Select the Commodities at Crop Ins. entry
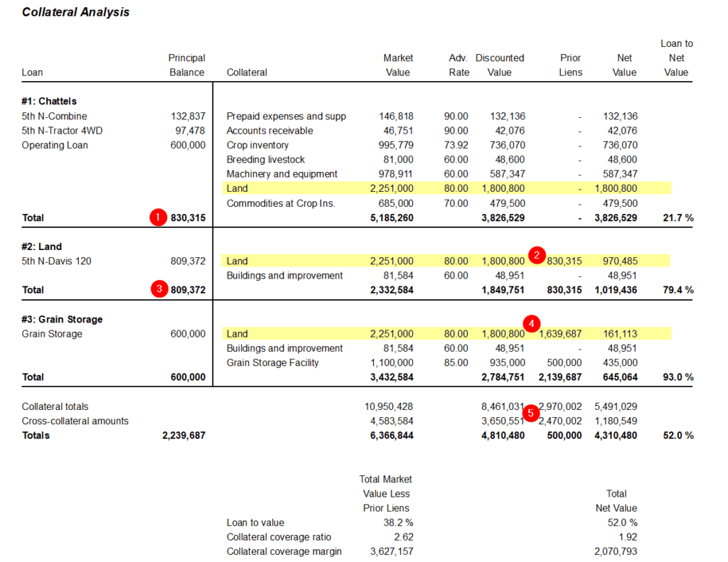 click(x=280, y=203)
